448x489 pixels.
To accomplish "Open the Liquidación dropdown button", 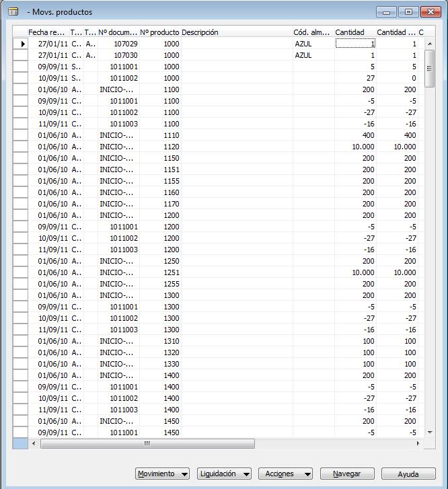I will 224,474.
